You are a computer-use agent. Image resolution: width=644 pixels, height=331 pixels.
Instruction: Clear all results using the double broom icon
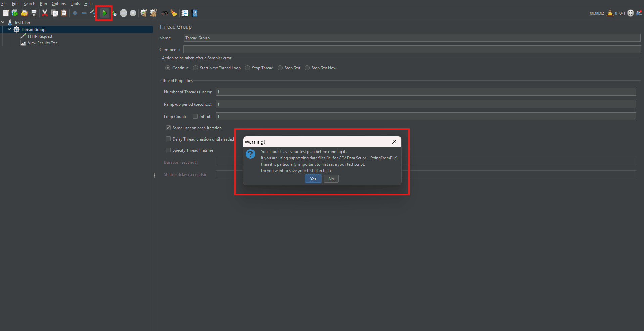[153, 13]
